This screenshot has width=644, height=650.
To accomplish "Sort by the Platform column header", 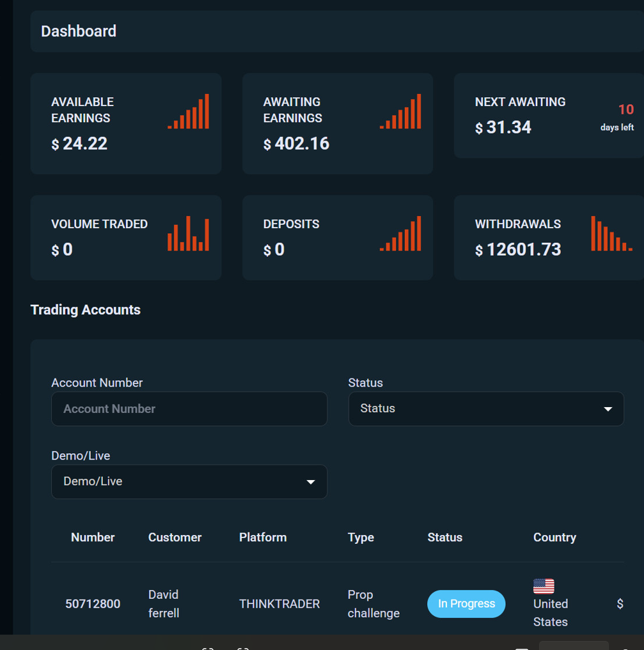I will click(263, 538).
